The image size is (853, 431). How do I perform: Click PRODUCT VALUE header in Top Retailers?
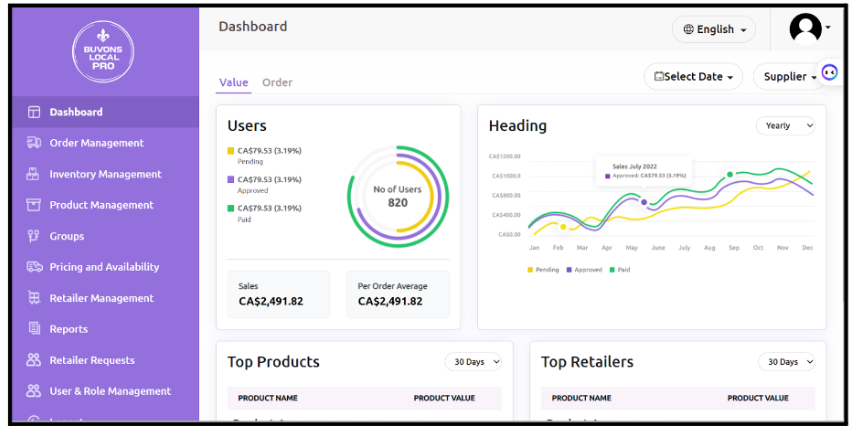point(758,398)
